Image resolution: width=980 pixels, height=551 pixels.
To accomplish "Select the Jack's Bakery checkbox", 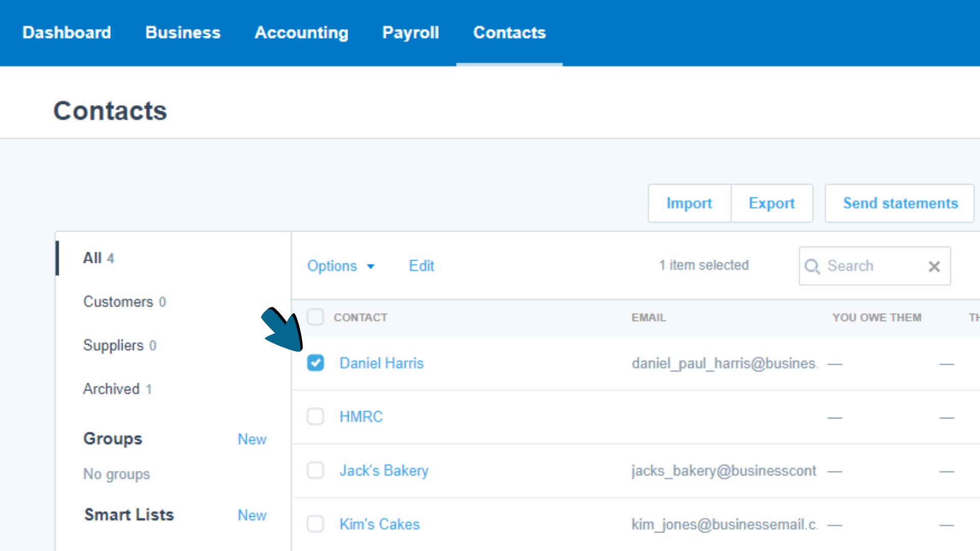I will click(315, 470).
